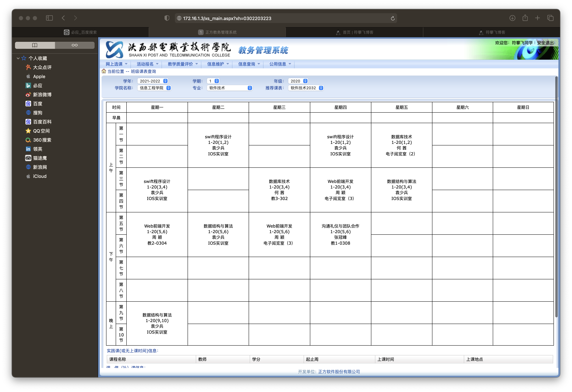Open the 专业 软件技术 dropdown

coord(229,88)
